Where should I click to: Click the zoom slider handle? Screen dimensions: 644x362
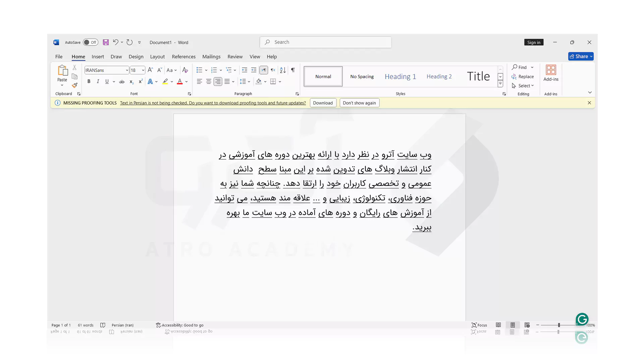559,325
